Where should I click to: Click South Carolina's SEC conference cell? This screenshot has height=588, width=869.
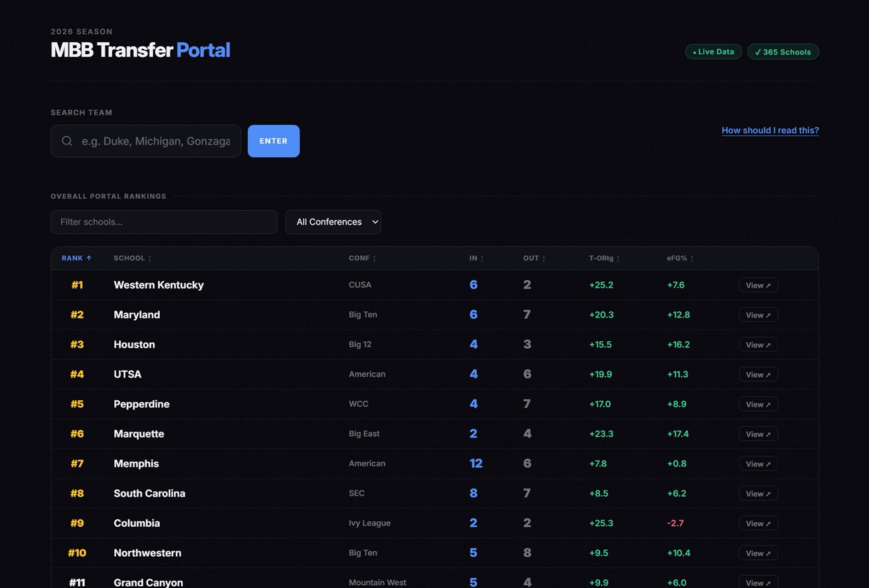pos(357,493)
